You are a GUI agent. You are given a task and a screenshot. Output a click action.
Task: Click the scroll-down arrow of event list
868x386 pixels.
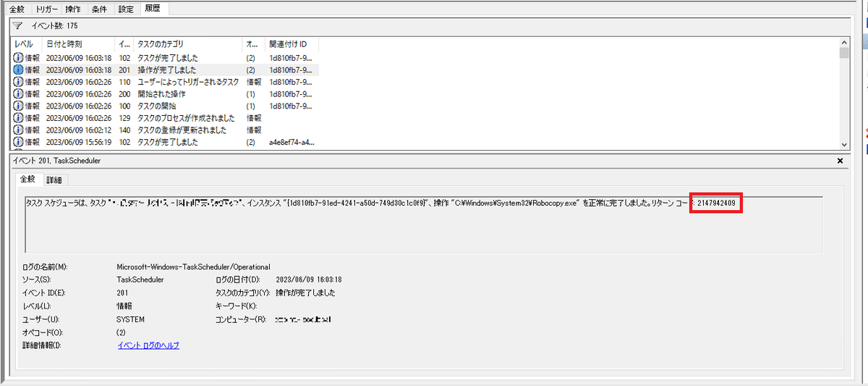pyautogui.click(x=843, y=144)
